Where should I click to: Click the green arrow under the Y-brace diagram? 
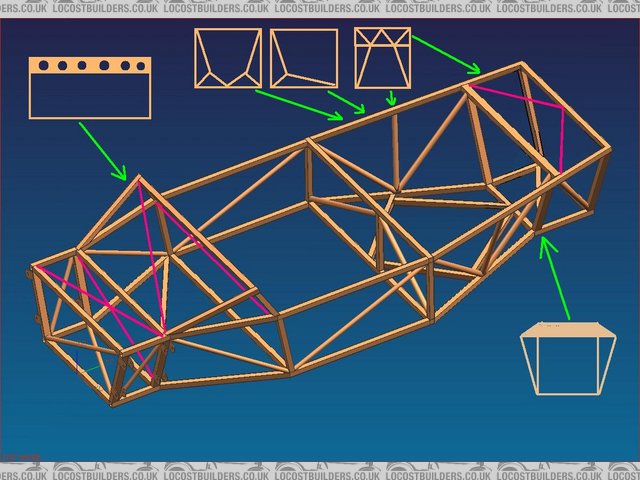(x=348, y=103)
